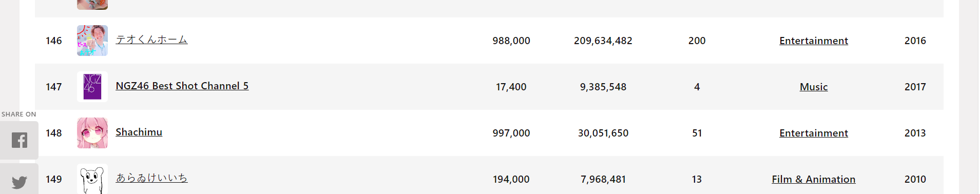Click view count 209,634,482

(603, 41)
